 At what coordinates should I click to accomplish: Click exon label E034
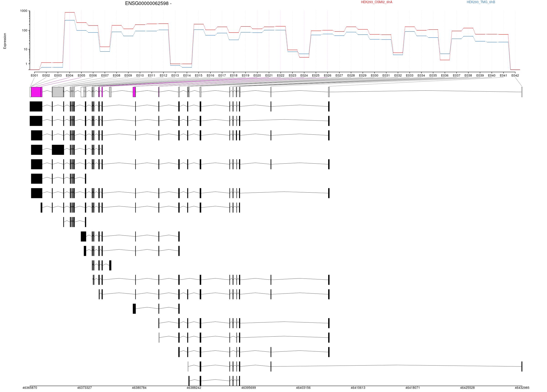pyautogui.click(x=421, y=75)
